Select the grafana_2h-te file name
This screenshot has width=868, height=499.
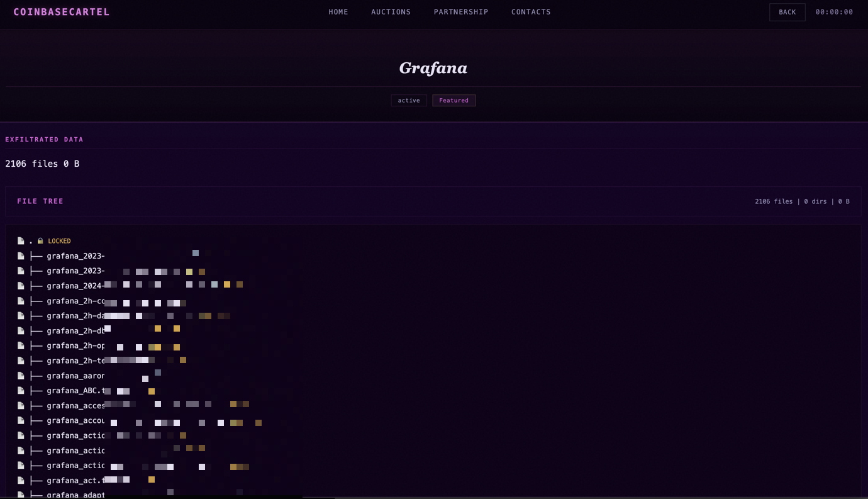click(75, 361)
